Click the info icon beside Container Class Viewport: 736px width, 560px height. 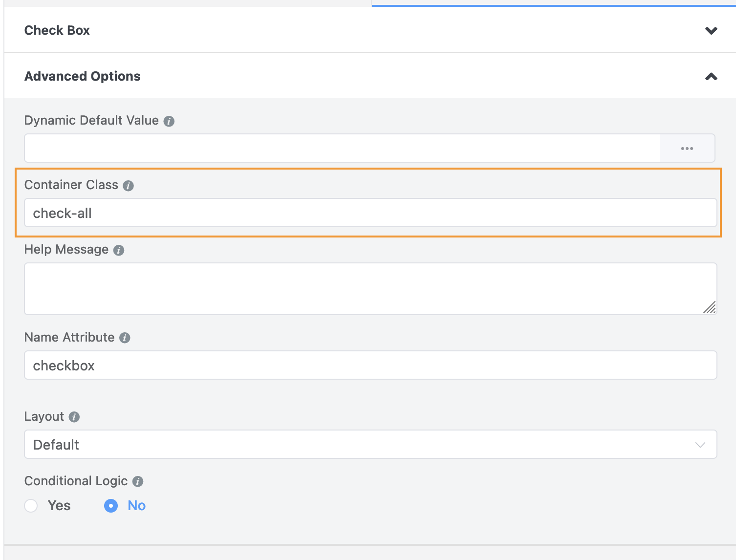[x=129, y=186]
